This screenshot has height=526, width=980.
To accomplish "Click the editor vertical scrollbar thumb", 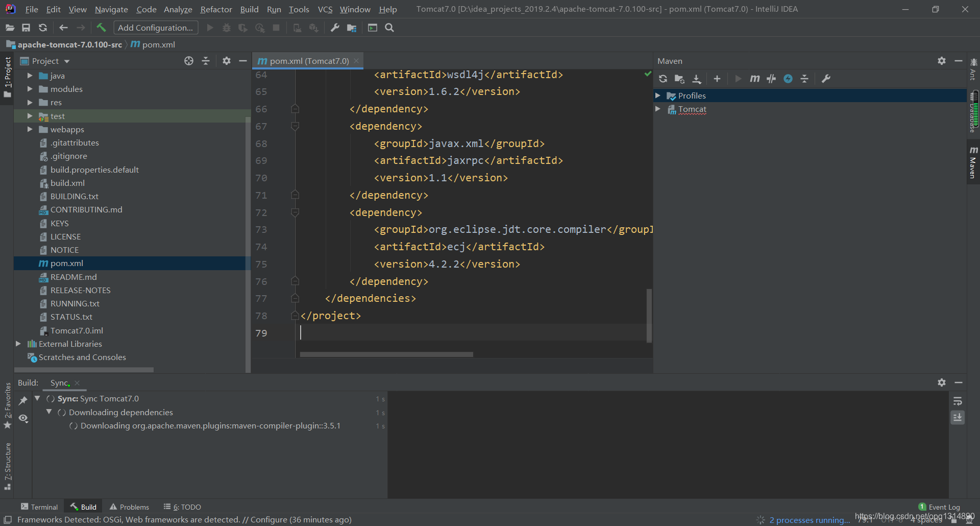I will (649, 315).
